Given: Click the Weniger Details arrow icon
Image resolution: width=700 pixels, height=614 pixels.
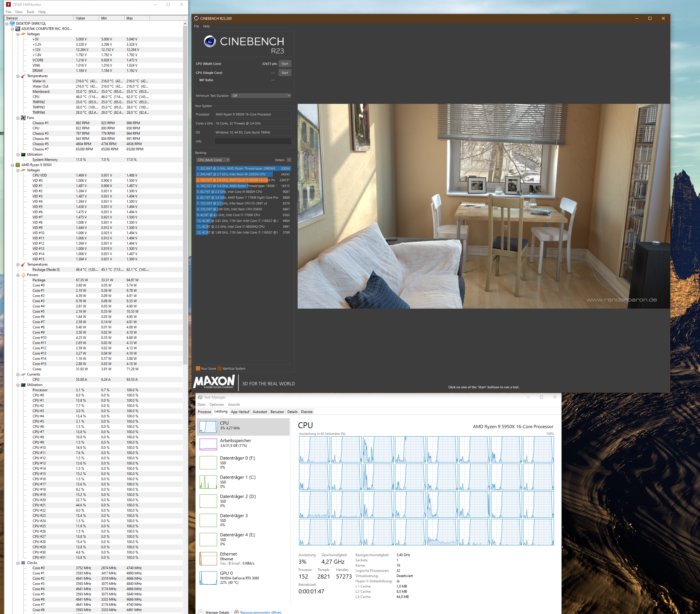Looking at the screenshot, I should 201,612.
